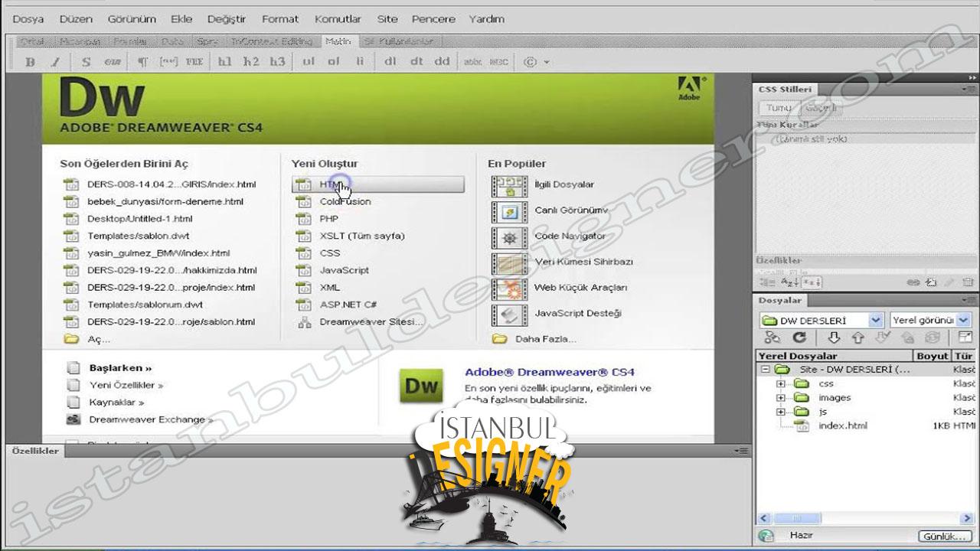Open the Düzen menu
980x551 pixels.
click(x=76, y=18)
